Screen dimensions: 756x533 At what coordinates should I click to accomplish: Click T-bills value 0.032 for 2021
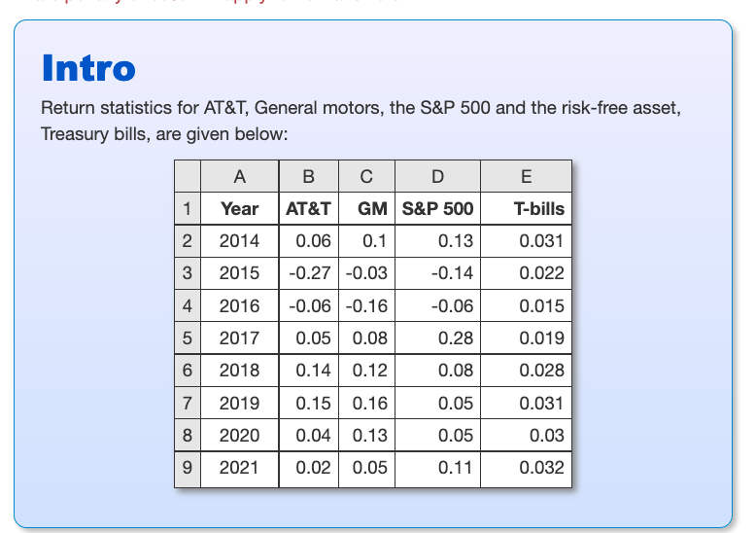[526, 468]
